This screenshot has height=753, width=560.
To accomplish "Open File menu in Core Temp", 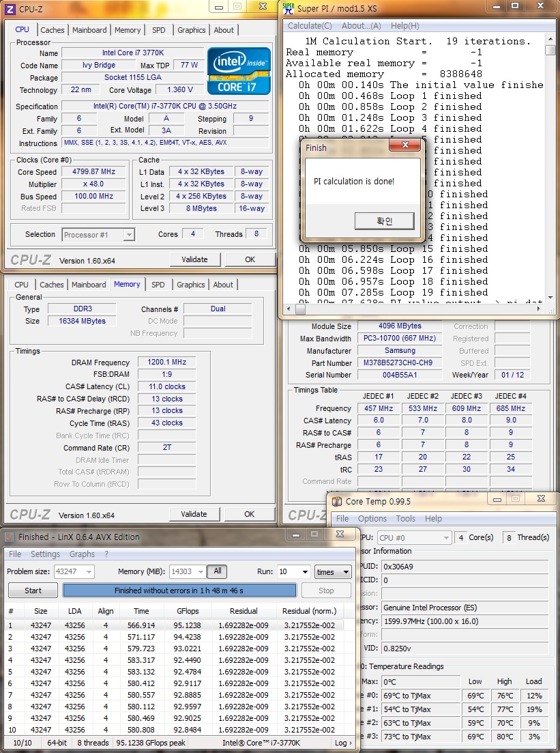I will pyautogui.click(x=342, y=519).
